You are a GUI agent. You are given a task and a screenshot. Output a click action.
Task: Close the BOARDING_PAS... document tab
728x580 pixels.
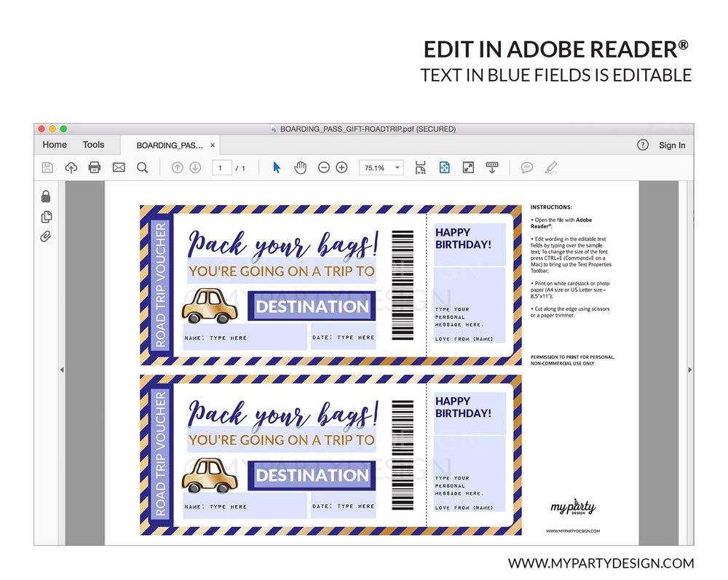point(213,146)
